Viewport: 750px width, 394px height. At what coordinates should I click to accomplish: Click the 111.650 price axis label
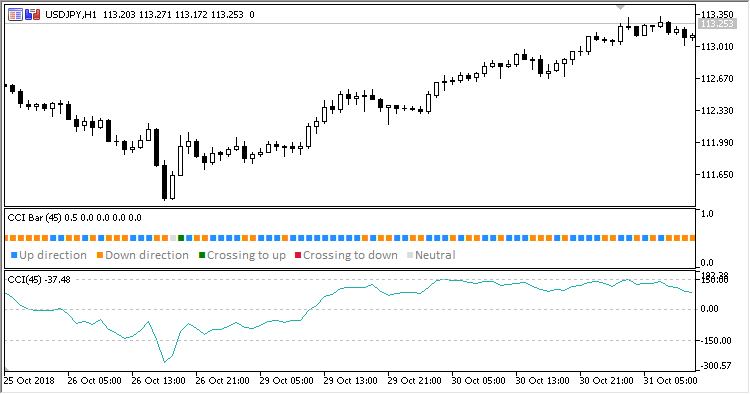[x=717, y=175]
